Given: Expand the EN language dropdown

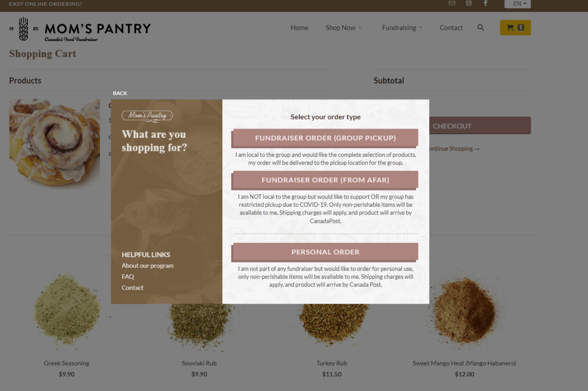Looking at the screenshot, I should tap(517, 4).
